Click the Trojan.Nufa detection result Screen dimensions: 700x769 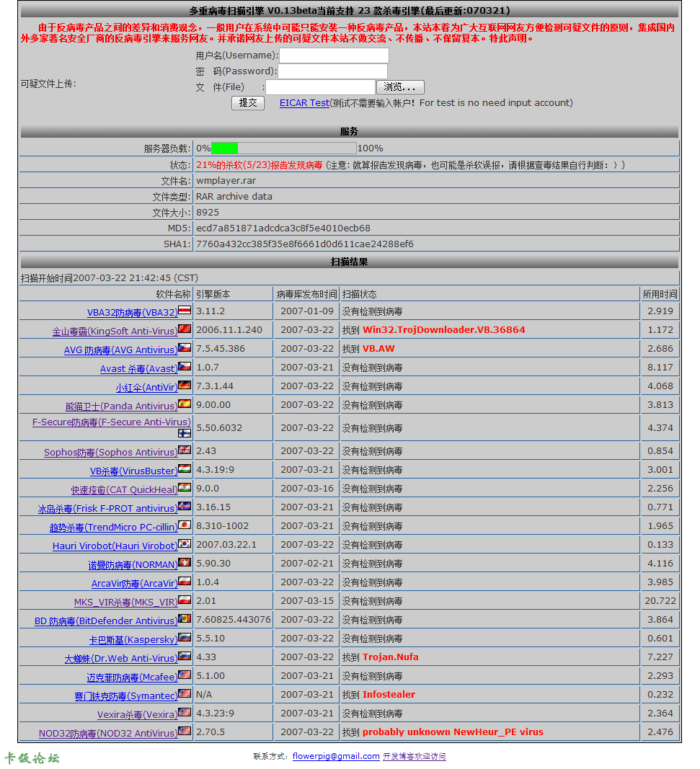tap(391, 657)
